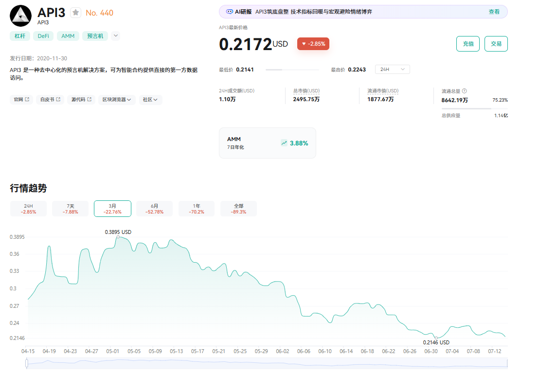Open the 官网 external link
The height and width of the screenshot is (392, 539).
(21, 100)
